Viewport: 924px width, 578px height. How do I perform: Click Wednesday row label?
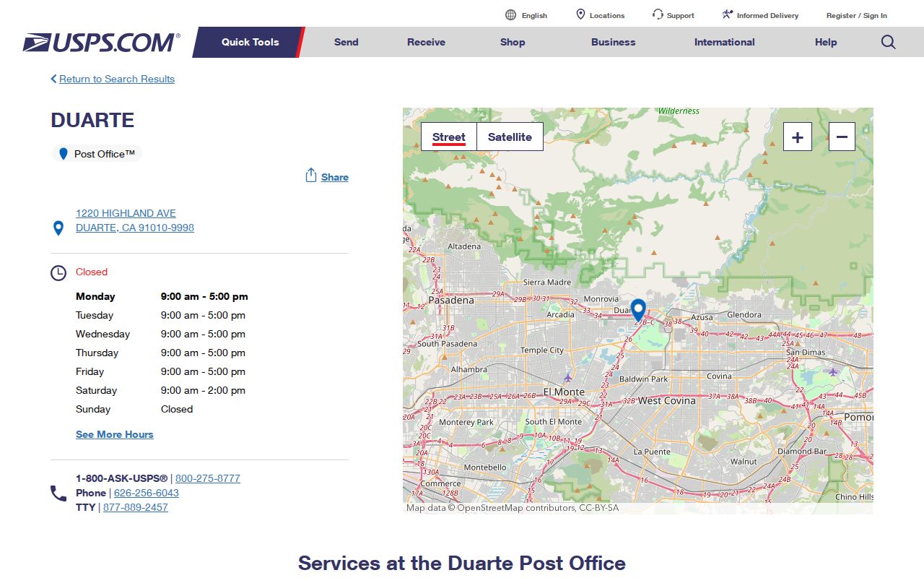point(103,334)
